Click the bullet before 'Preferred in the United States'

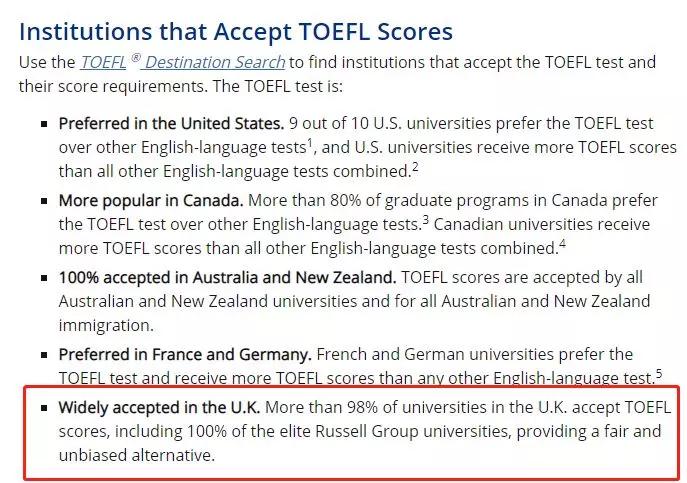click(44, 125)
